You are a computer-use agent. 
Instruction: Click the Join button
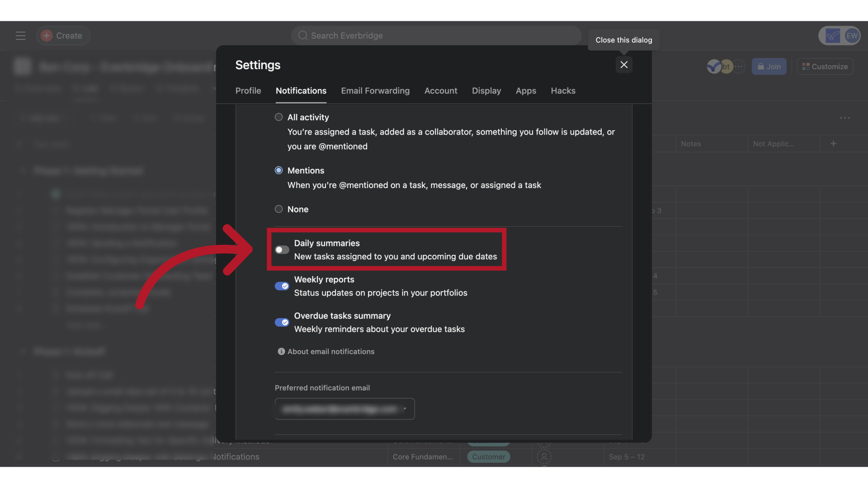pos(769,66)
